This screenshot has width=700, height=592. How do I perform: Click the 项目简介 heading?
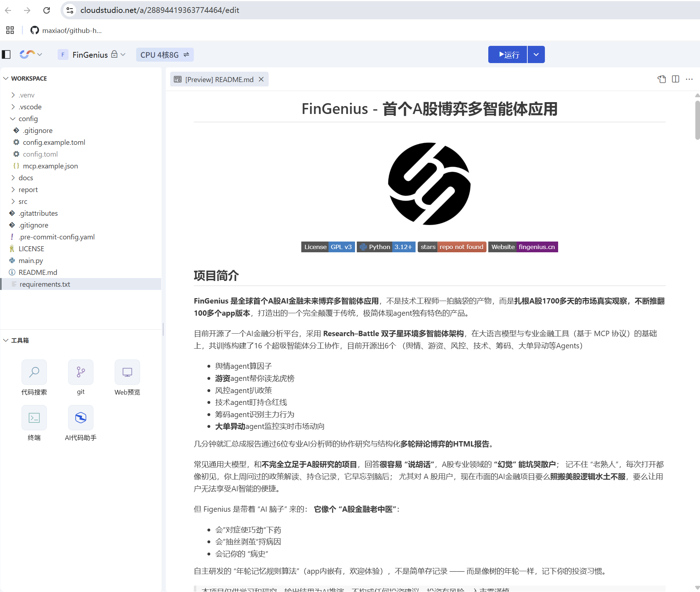click(x=216, y=276)
